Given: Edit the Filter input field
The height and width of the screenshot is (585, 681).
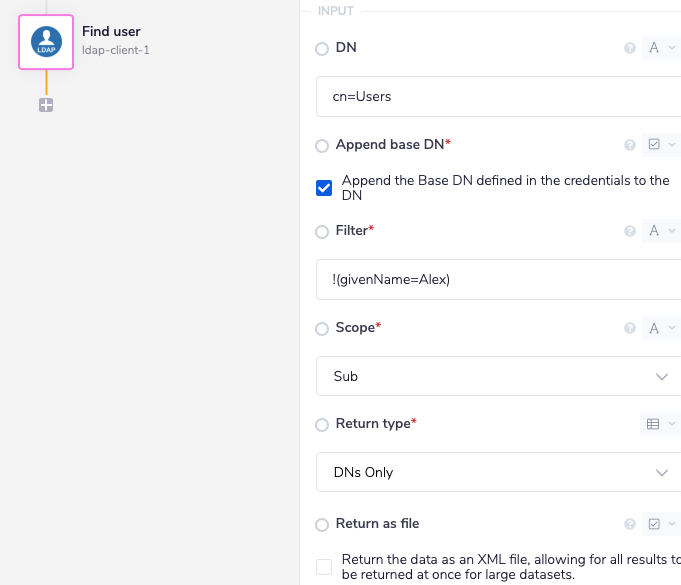Looking at the screenshot, I should [x=498, y=280].
